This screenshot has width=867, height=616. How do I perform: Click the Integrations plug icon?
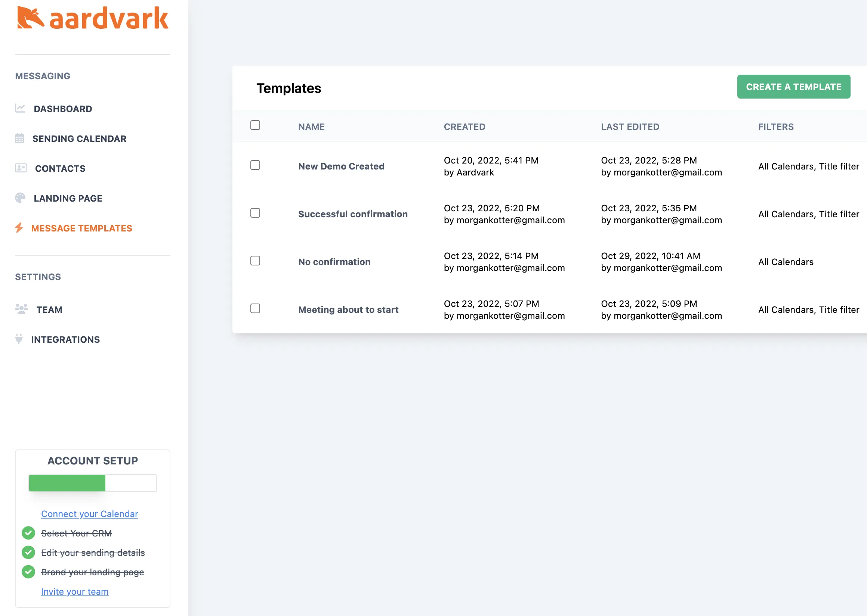click(x=19, y=339)
